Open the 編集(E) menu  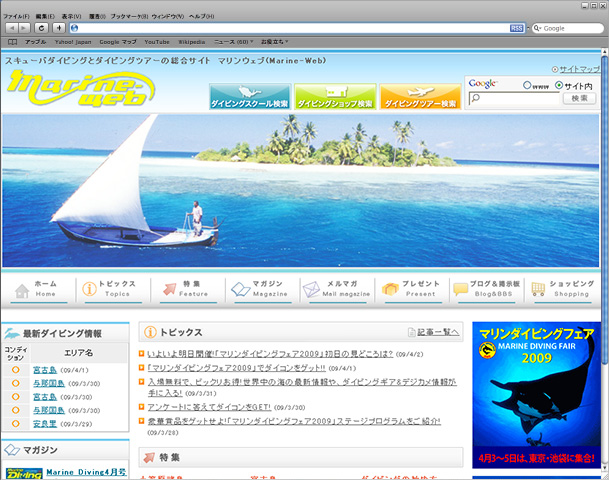coord(45,16)
